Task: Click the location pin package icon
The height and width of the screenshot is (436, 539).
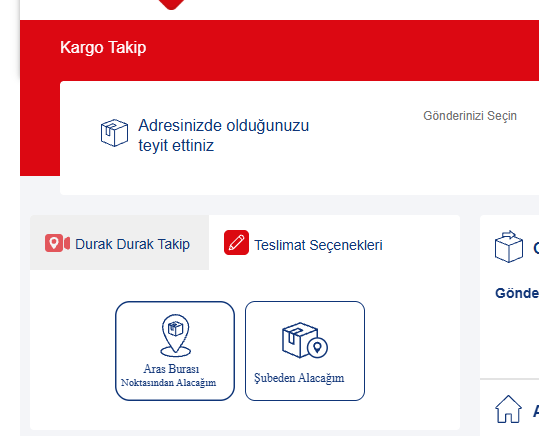Action: pos(175,335)
